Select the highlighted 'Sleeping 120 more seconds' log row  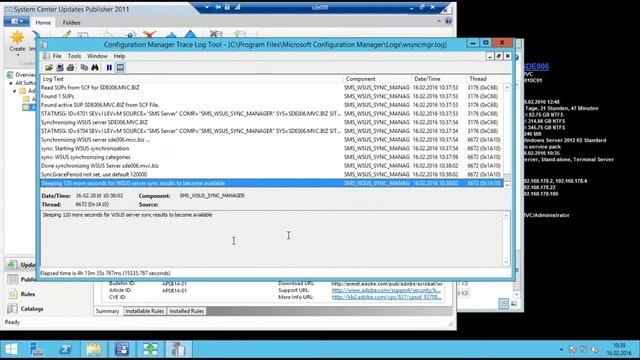[x=271, y=183]
